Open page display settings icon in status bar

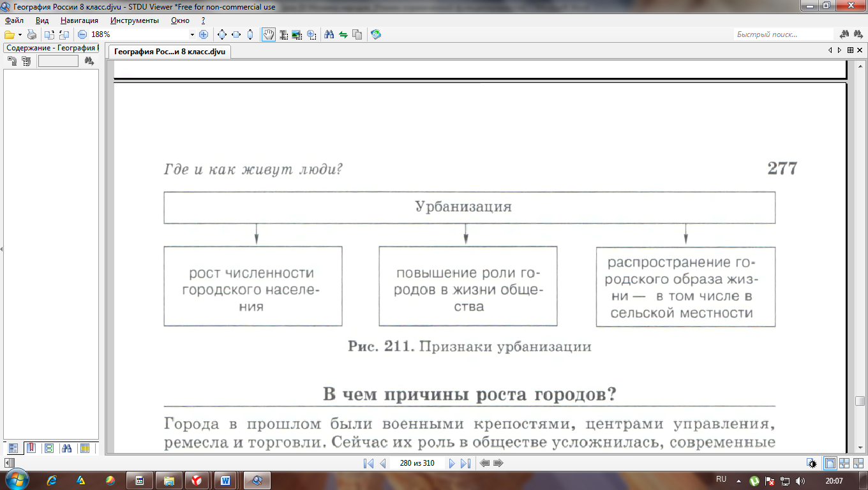811,463
